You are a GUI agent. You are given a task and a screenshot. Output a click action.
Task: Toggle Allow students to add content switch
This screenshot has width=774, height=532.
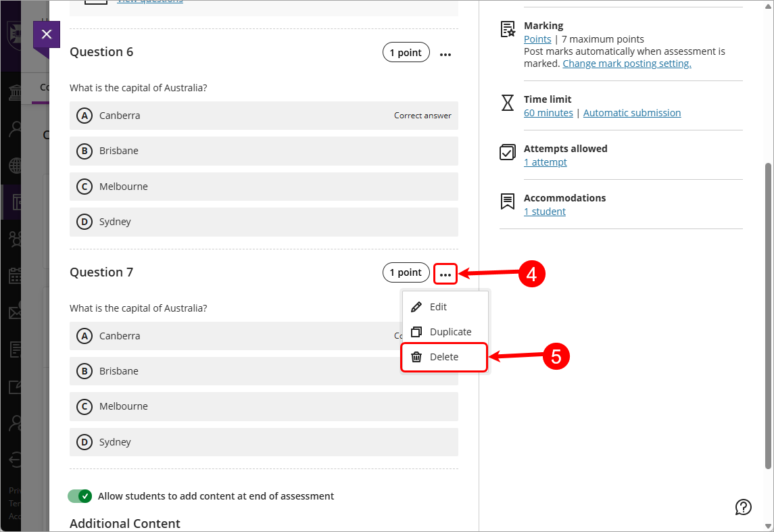click(x=80, y=496)
